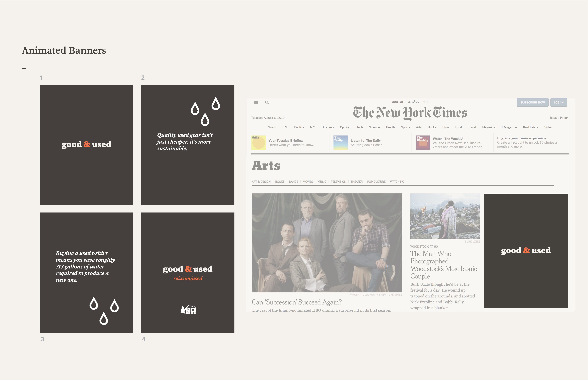This screenshot has width=588, height=380.
Task: Click the Woodstock at 50 label
Action: point(424,247)
